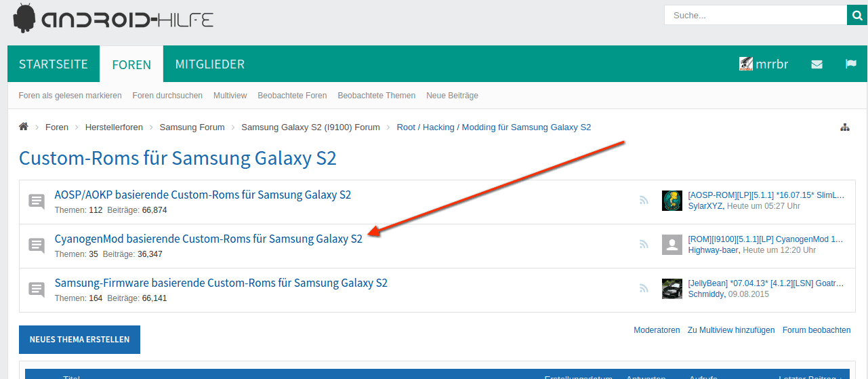This screenshot has width=868, height=379.
Task: Open Schmiddy user profile link
Action: (706, 294)
